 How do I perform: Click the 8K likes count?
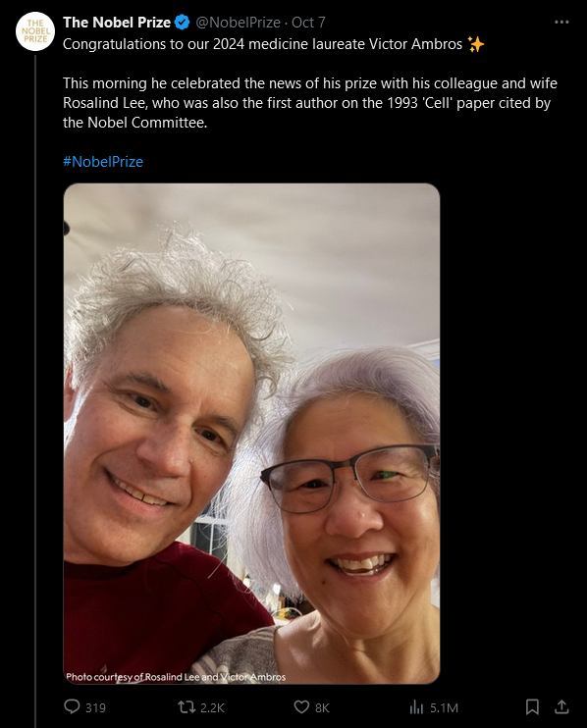322,707
